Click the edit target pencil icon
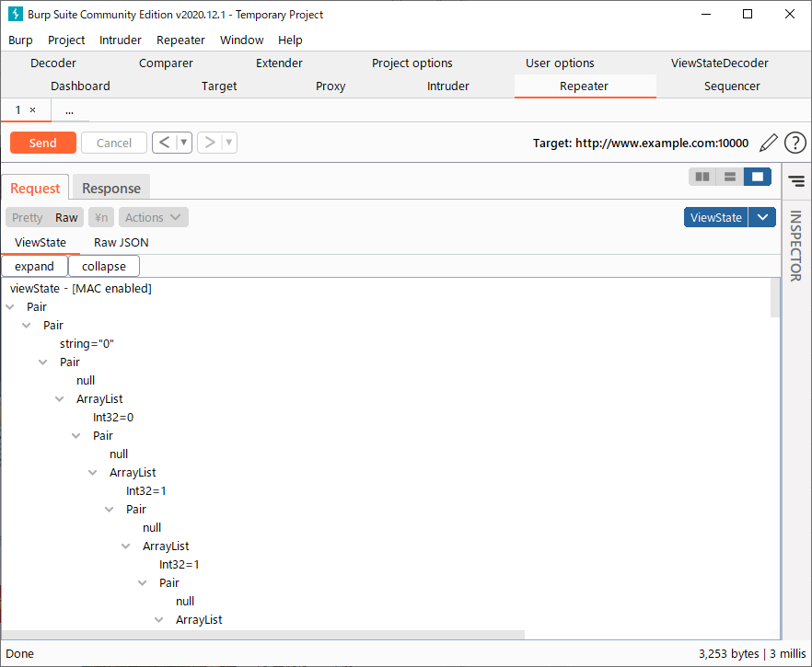This screenshot has height=667, width=812. pos(769,143)
